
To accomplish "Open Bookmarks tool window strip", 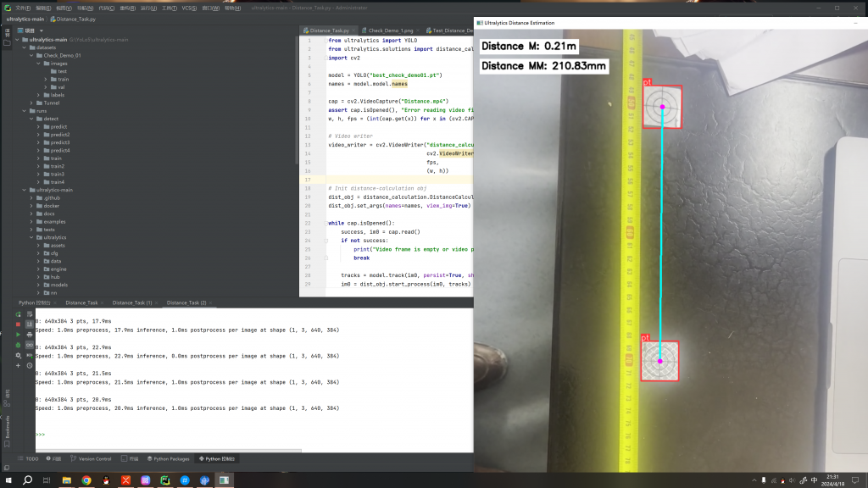I will pos(7,430).
